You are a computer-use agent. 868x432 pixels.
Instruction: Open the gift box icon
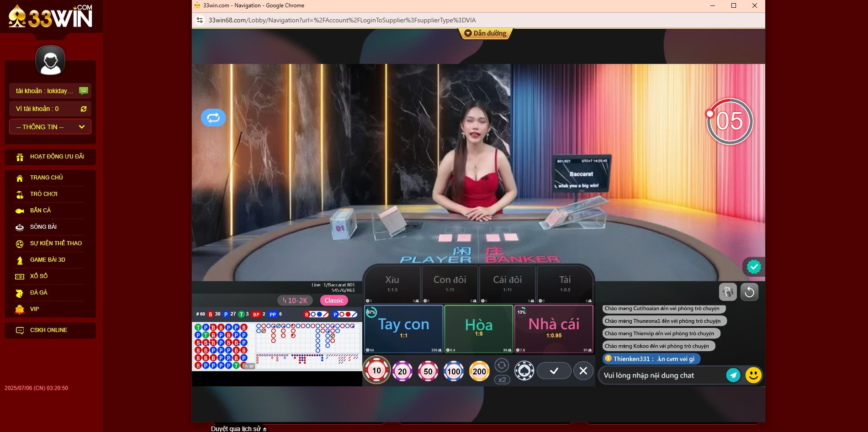[x=728, y=292]
